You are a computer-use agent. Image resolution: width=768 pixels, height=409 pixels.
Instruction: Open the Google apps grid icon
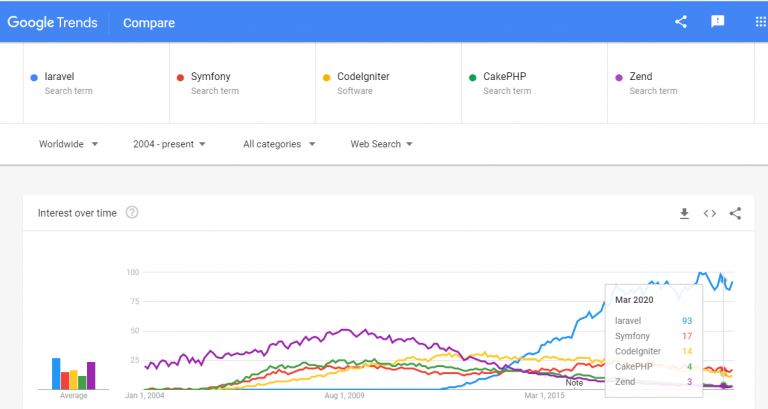(759, 21)
